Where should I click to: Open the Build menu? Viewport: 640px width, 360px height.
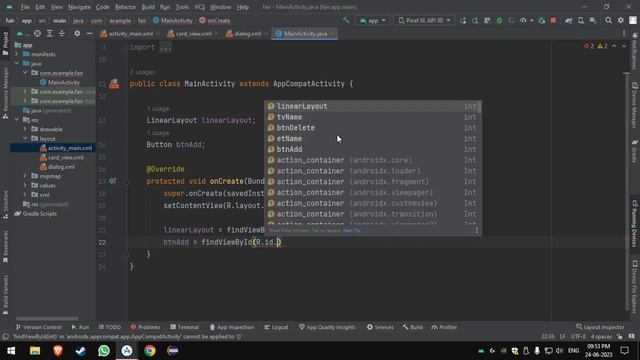tap(148, 7)
